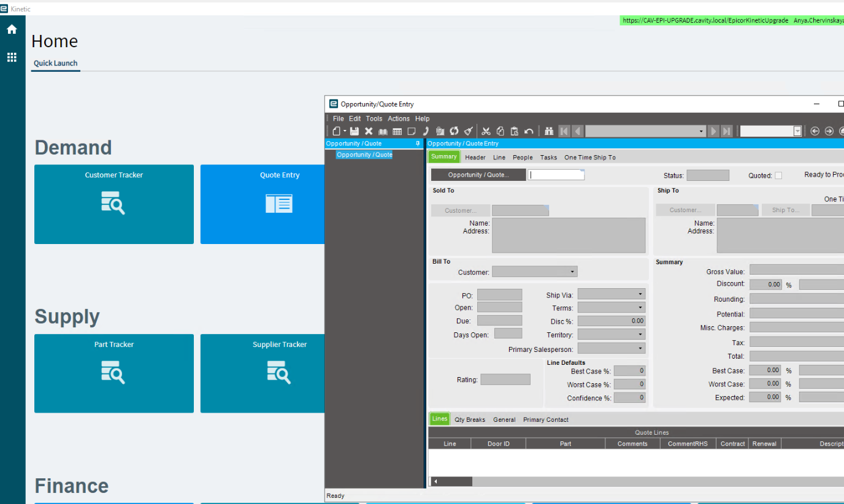This screenshot has height=504, width=844.
Task: Launch Part Tracker from Supply section
Action: tap(113, 373)
